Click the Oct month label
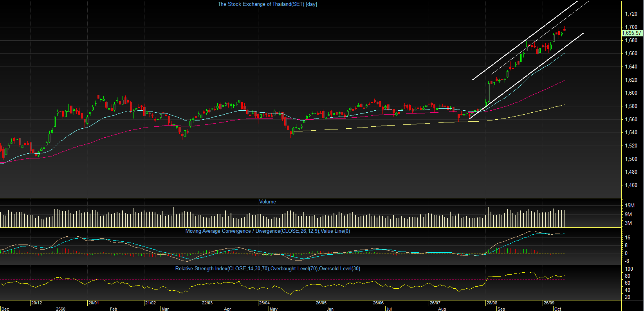 tap(557, 309)
